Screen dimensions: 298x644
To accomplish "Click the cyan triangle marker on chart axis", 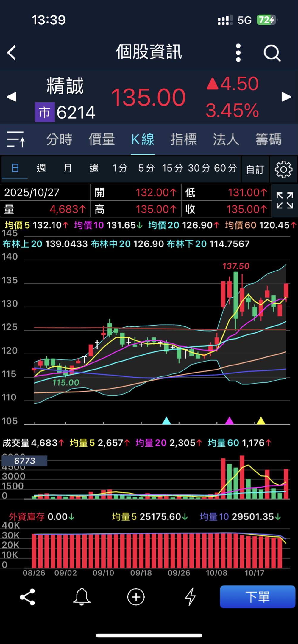I will point(166,420).
